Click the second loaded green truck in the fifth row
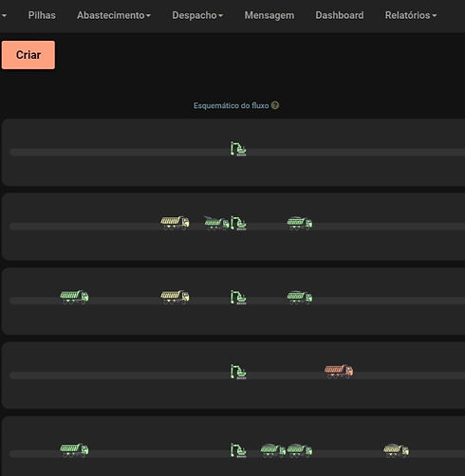This screenshot has height=476, width=465. [x=299, y=450]
